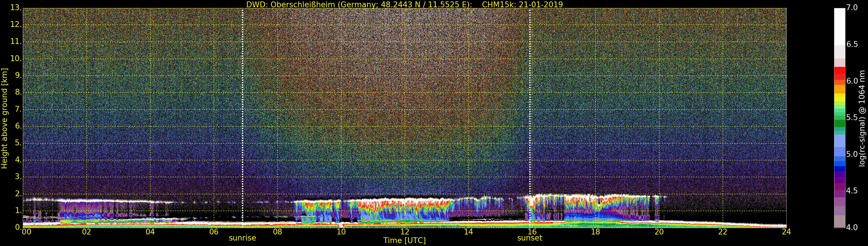Click the x-axis tick label '20'

coord(659,232)
